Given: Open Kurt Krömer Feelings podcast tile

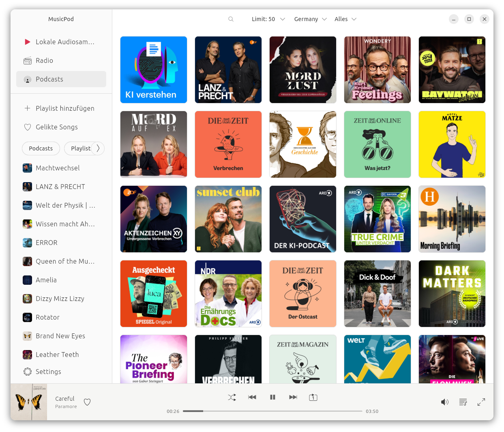Looking at the screenshot, I should pos(377,70).
